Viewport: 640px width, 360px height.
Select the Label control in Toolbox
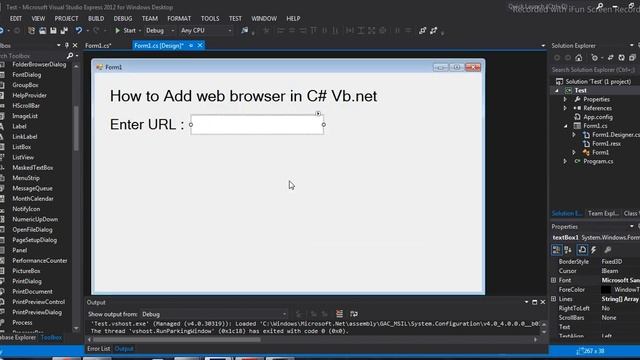[x=19, y=126]
